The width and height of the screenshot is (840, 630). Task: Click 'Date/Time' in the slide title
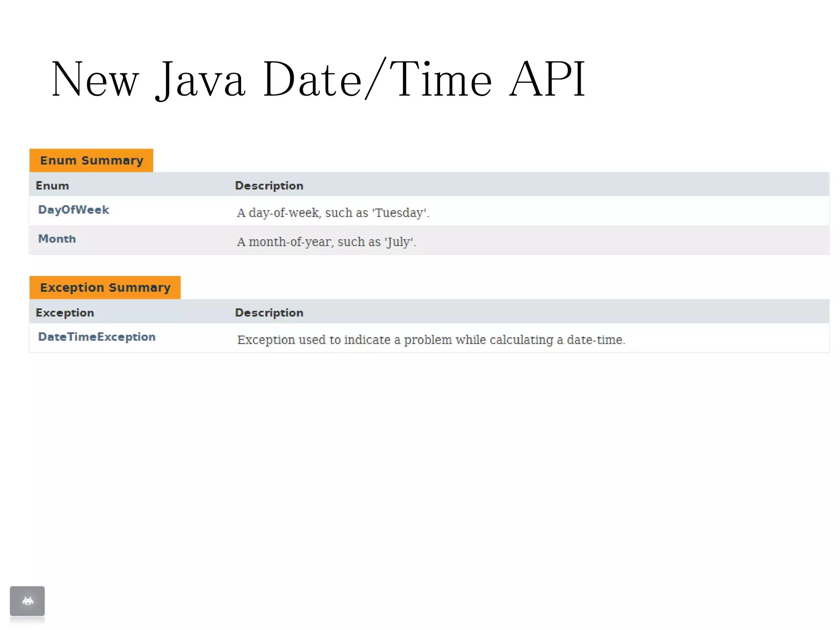click(377, 79)
